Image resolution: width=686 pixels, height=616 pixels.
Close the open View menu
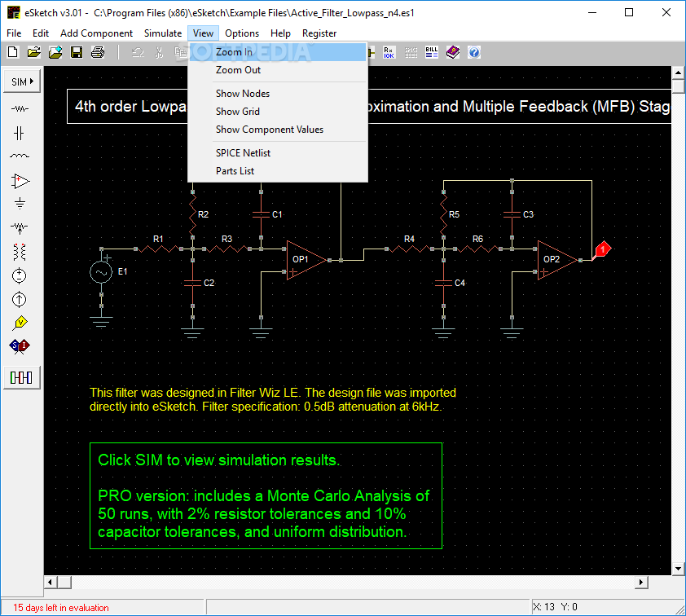click(203, 33)
